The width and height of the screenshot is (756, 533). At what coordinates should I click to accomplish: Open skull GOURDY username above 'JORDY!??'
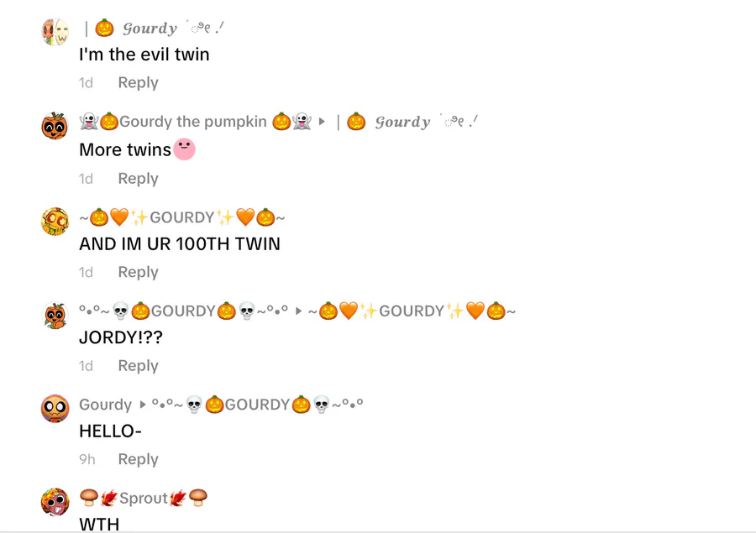coord(184,311)
